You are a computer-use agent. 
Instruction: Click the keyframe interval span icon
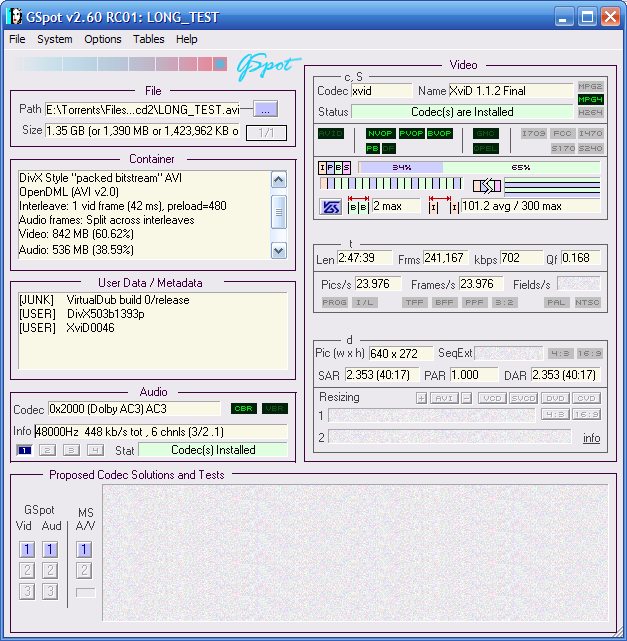click(x=444, y=204)
